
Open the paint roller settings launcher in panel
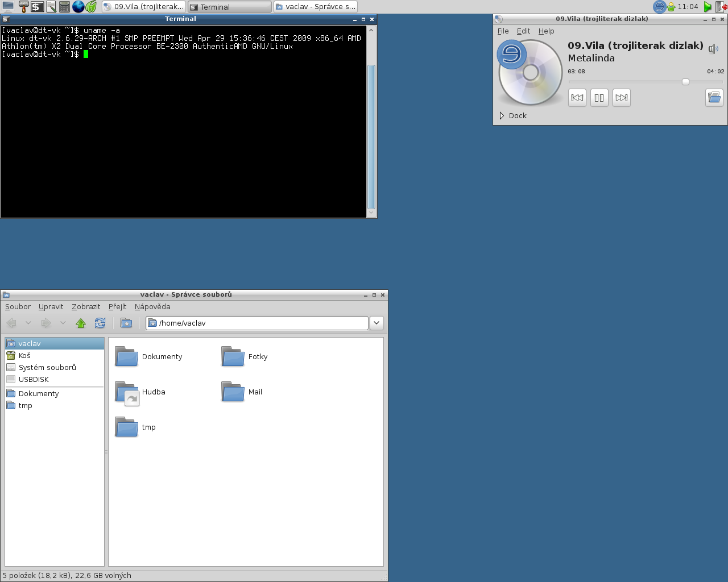click(23, 7)
